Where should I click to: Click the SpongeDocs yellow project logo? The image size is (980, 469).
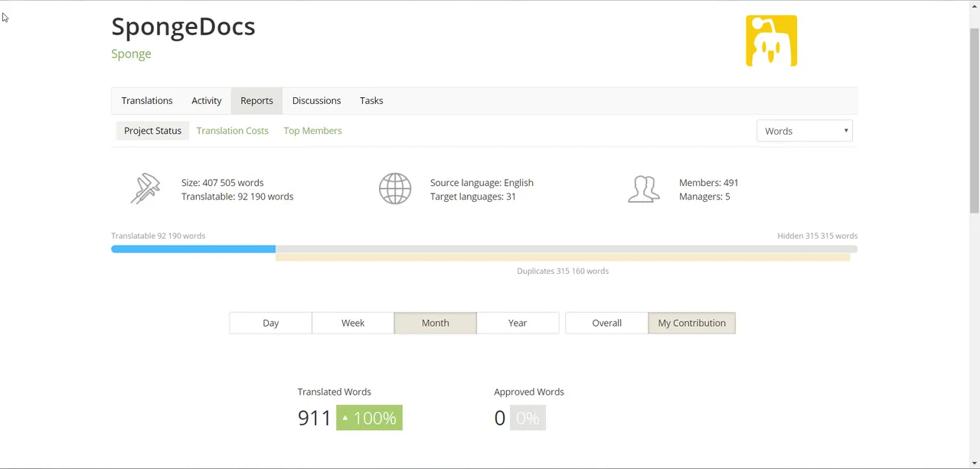pos(771,41)
